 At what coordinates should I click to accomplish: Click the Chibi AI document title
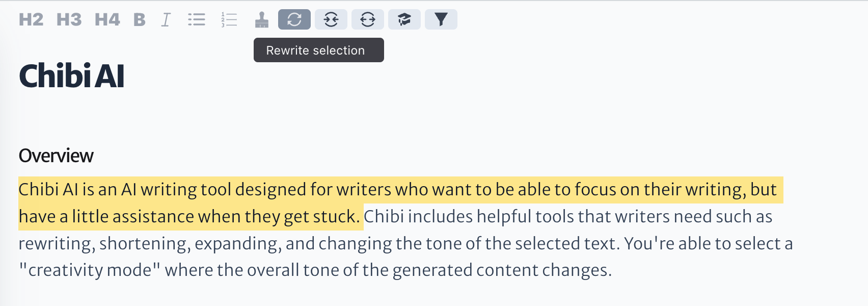(71, 76)
